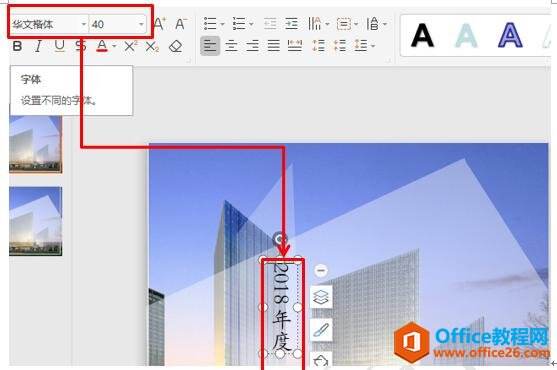Apply the black solid WordArt style

[x=422, y=35]
